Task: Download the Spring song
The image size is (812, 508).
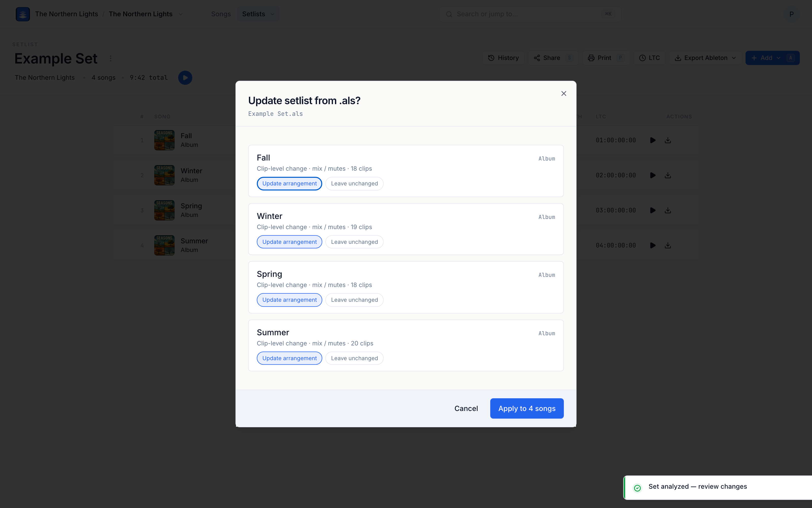Action: [668, 210]
